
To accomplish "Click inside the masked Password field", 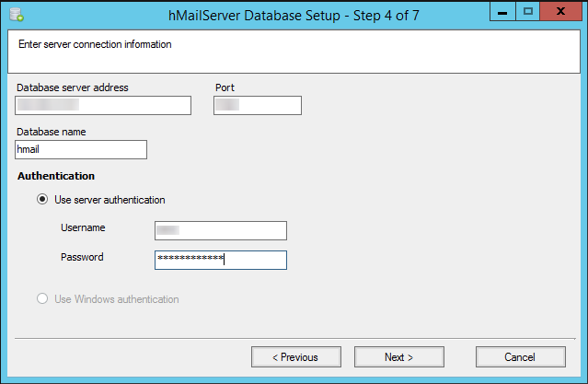I will click(x=221, y=260).
